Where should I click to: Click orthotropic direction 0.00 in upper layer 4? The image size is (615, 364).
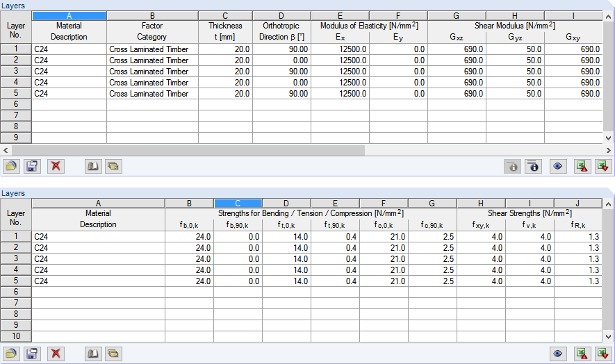point(281,83)
